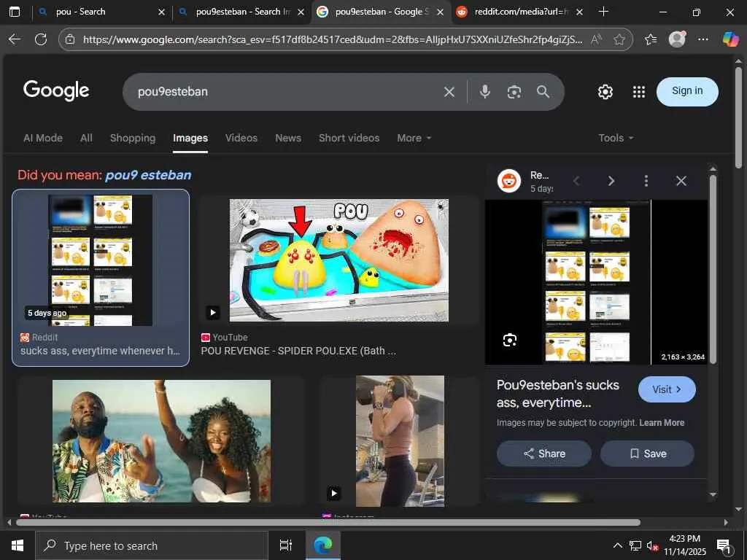Open the beach couple video thumbnail
The image size is (747, 560).
161,441
